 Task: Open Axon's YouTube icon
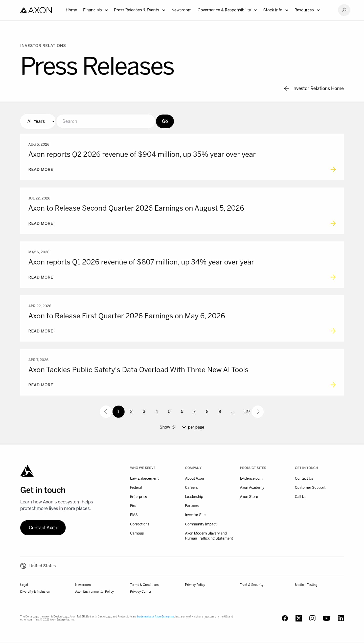pyautogui.click(x=326, y=618)
